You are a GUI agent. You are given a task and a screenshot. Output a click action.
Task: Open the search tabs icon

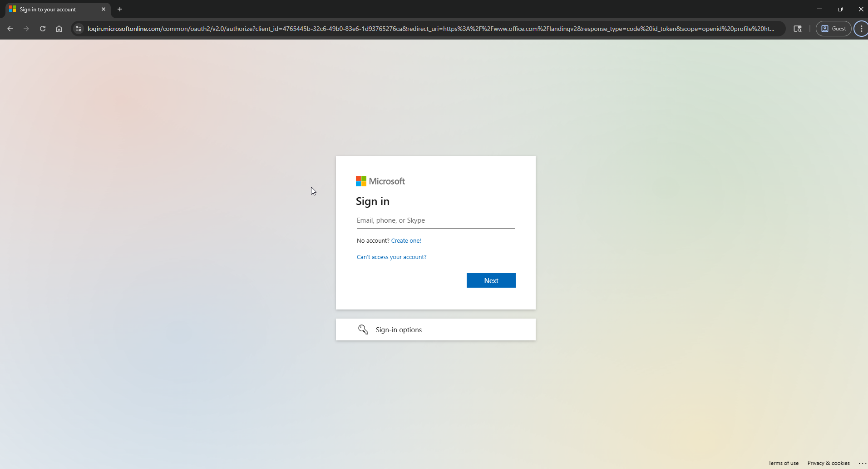click(797, 29)
